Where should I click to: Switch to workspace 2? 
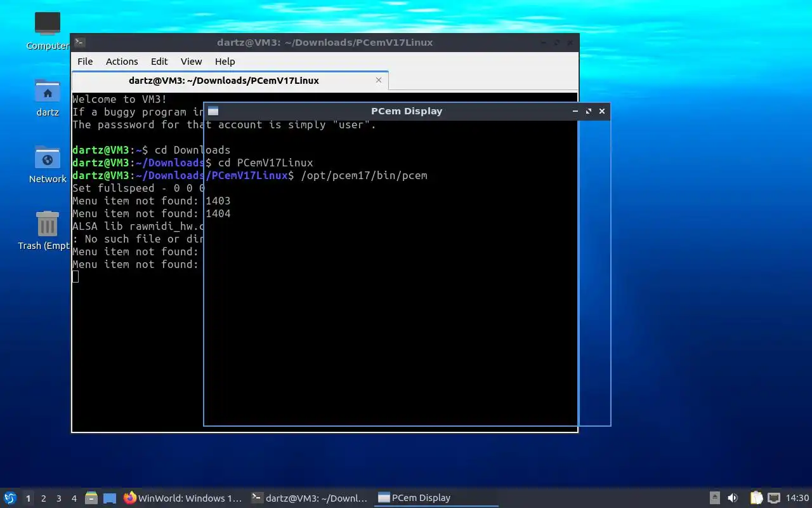pos(43,498)
